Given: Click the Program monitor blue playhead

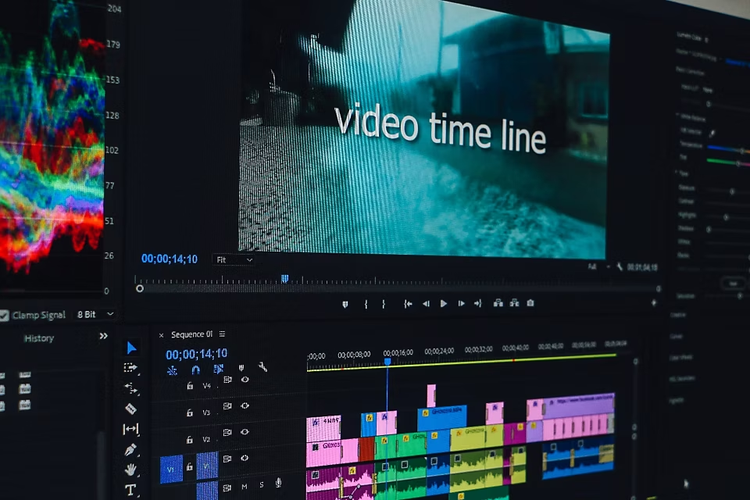Looking at the screenshot, I should coord(285,278).
